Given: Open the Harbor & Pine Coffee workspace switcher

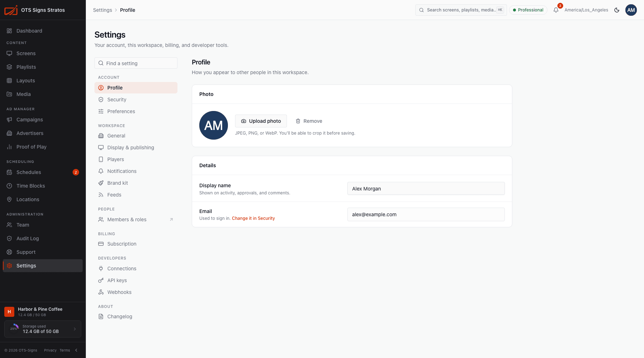Looking at the screenshot, I should 43,312.
